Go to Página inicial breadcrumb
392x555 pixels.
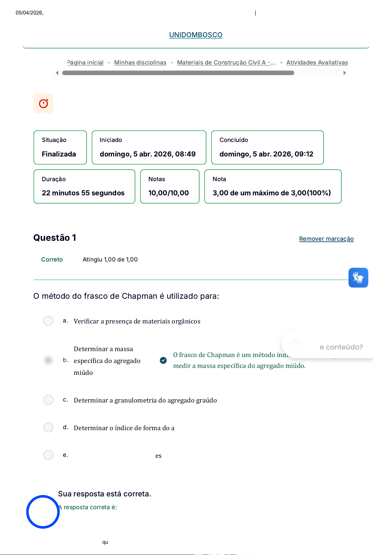click(86, 63)
